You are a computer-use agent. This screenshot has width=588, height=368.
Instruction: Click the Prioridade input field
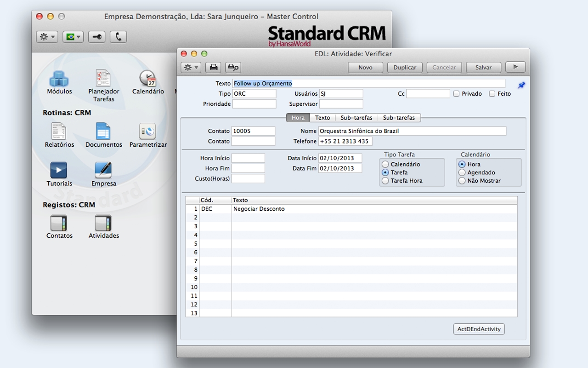click(254, 104)
